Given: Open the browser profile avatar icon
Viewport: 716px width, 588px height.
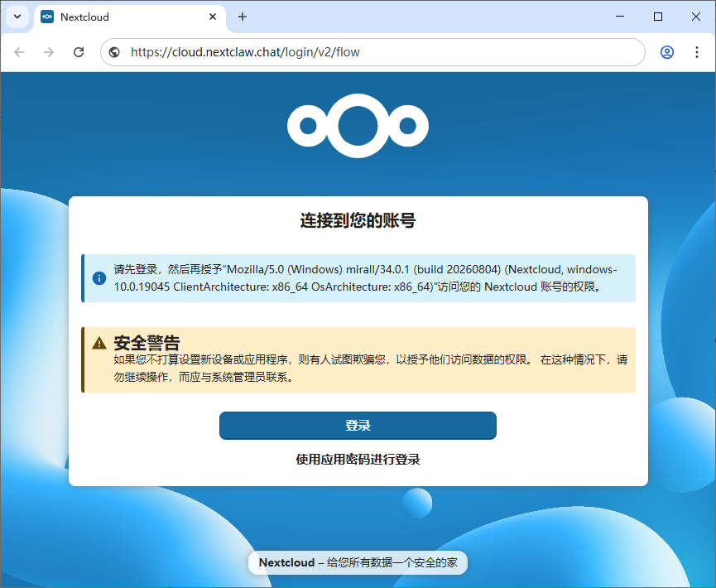Looking at the screenshot, I should point(666,52).
